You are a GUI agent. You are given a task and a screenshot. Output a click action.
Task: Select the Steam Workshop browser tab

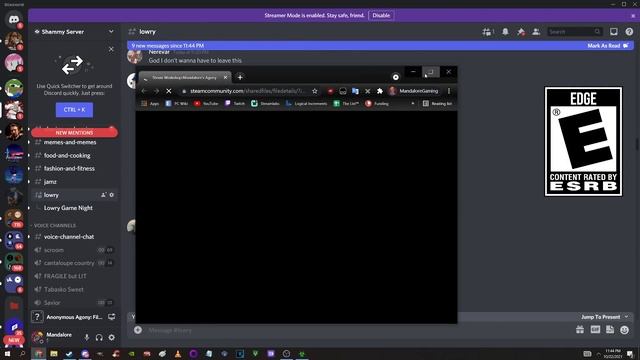coord(184,77)
